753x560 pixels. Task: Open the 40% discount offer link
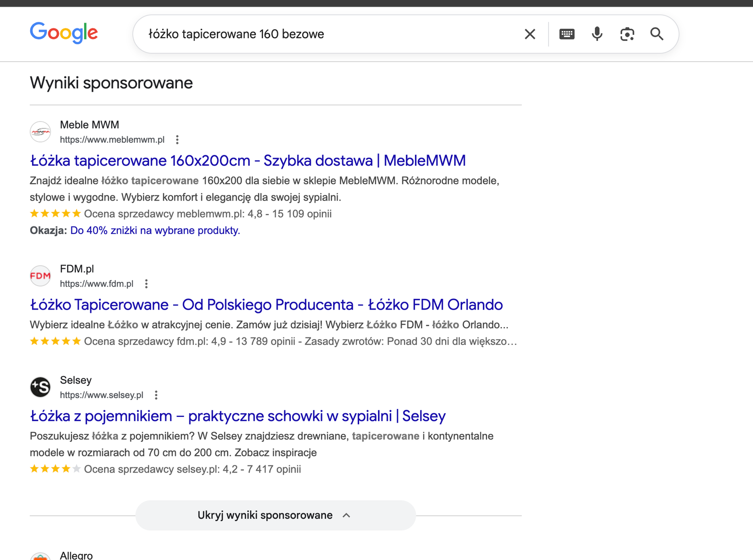tap(155, 231)
